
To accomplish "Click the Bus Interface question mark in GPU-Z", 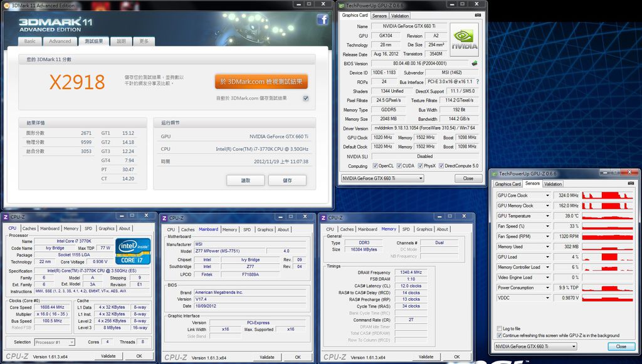I will (477, 81).
